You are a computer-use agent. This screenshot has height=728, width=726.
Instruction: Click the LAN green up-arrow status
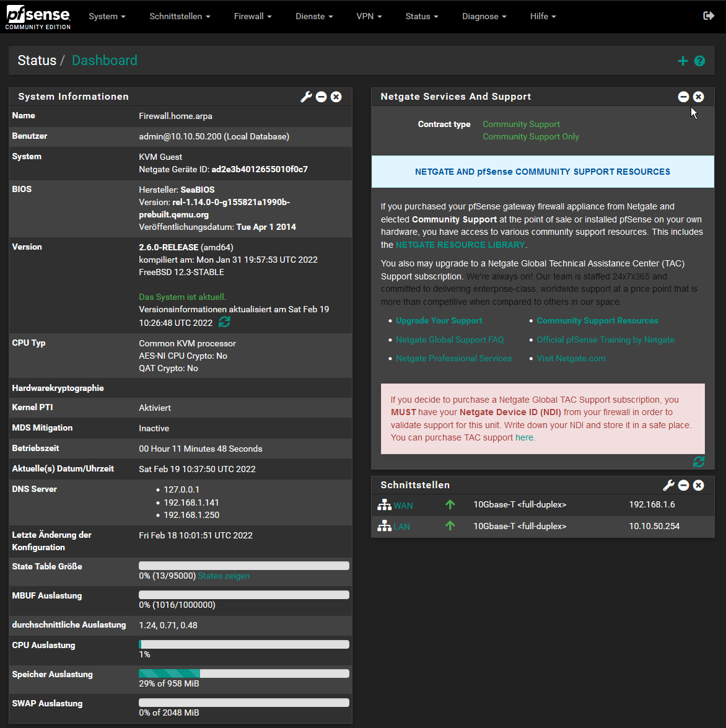(x=450, y=525)
